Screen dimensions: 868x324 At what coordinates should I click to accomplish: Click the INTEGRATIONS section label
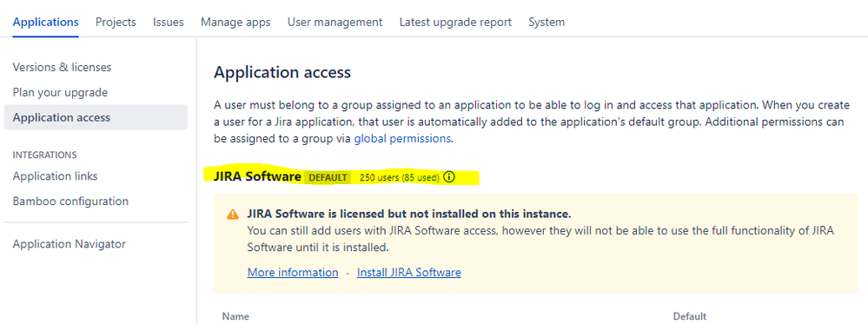coord(45,155)
